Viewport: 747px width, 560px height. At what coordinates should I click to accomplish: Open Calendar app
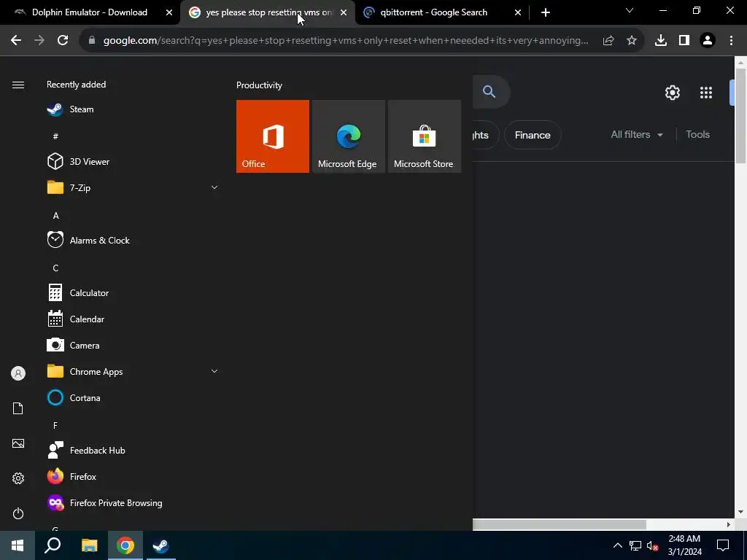pyautogui.click(x=132, y=319)
